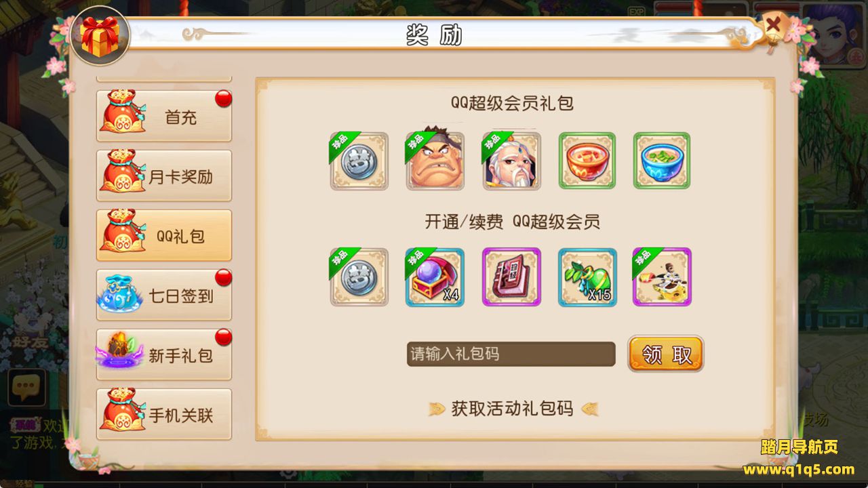The image size is (868, 488).
Task: Open the 七日签到 tab
Action: point(164,296)
